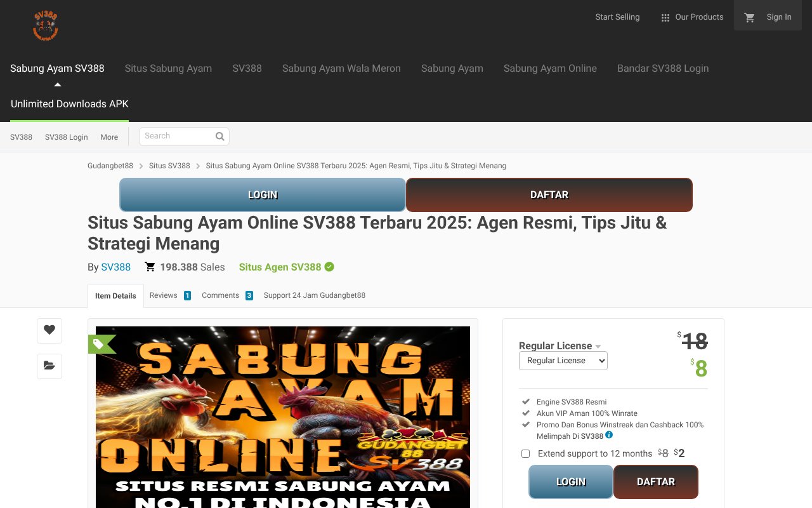
Task: Click the DAFTAR button
Action: click(x=549, y=195)
